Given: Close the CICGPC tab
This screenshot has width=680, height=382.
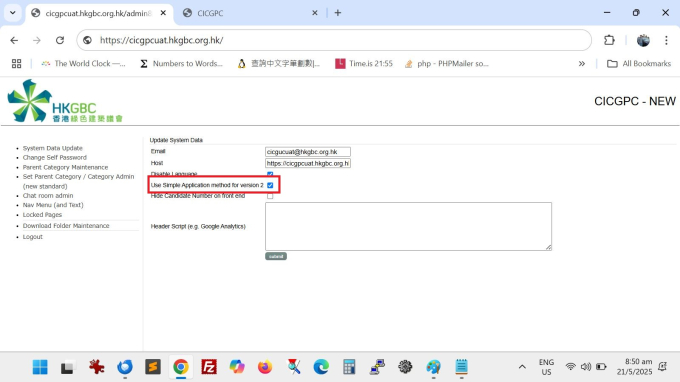Looking at the screenshot, I should pos(315,13).
